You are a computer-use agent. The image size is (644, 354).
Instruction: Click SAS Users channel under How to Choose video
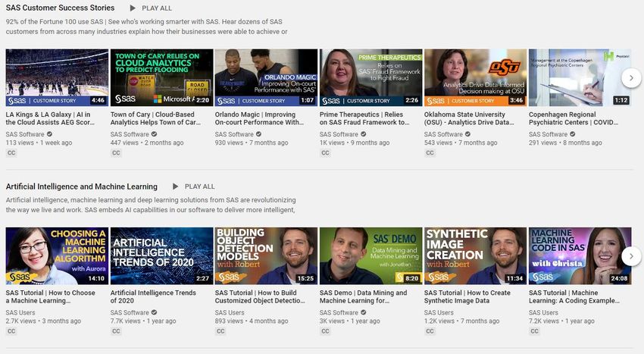pos(20,312)
